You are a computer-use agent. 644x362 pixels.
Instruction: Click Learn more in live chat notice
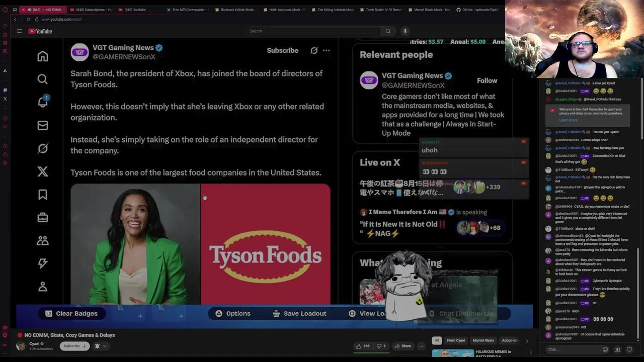click(x=568, y=120)
